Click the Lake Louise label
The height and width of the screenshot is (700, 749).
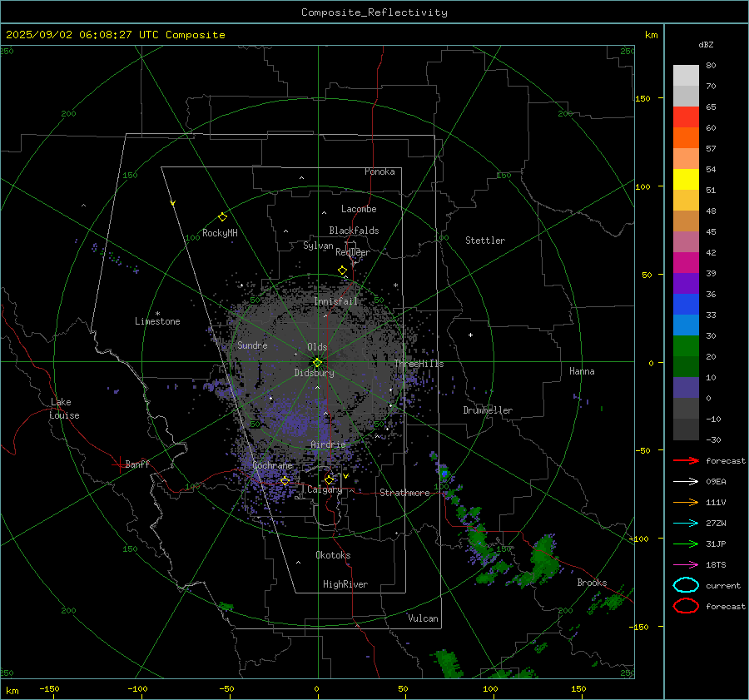point(64,409)
